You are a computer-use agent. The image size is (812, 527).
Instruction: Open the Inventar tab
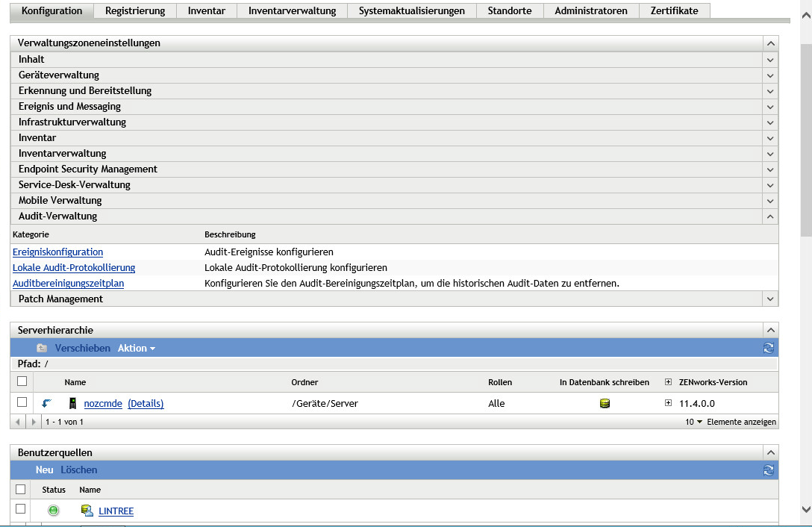click(x=207, y=11)
